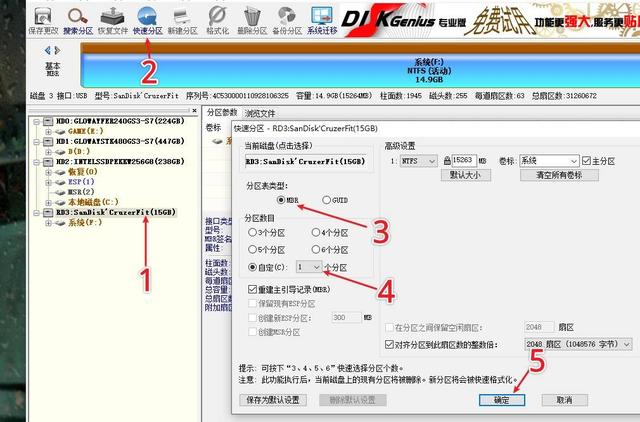Click the Backup Partition (备份分区) icon
Image resolution: width=640 pixels, height=422 pixels.
(287, 20)
